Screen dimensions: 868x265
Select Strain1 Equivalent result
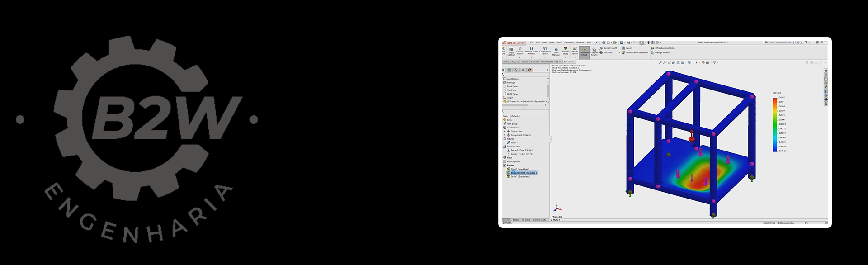[519, 177]
